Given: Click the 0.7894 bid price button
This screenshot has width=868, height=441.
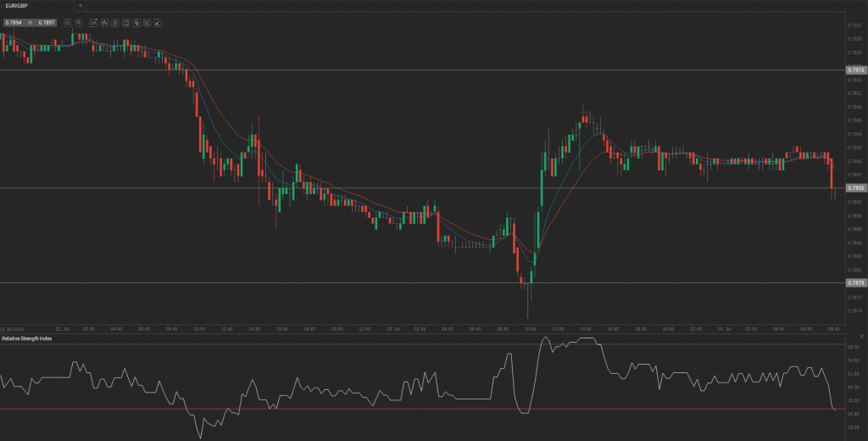Looking at the screenshot, I should [x=14, y=23].
